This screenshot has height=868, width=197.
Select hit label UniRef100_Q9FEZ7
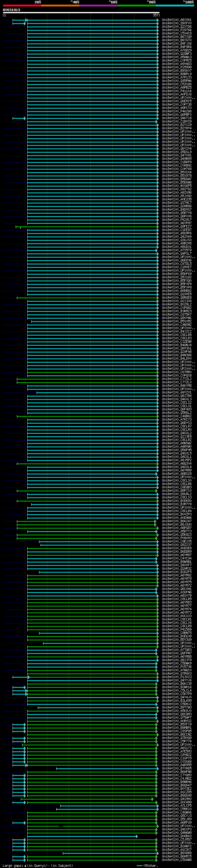(177, 226)
